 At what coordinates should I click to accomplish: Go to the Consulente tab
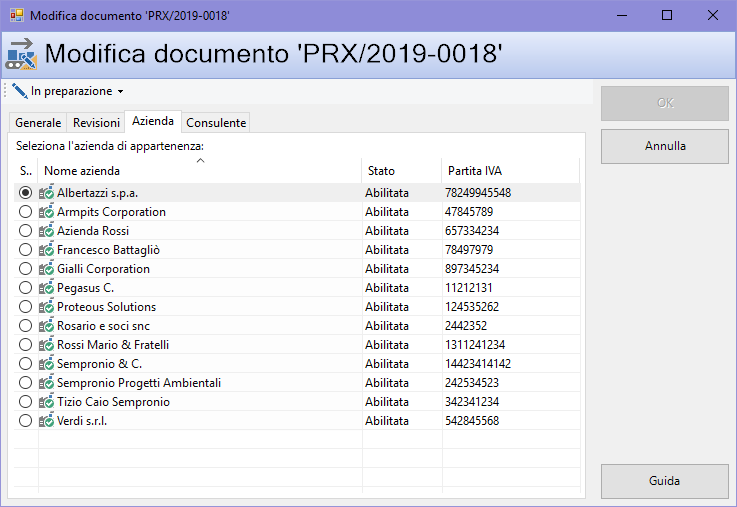(x=216, y=123)
